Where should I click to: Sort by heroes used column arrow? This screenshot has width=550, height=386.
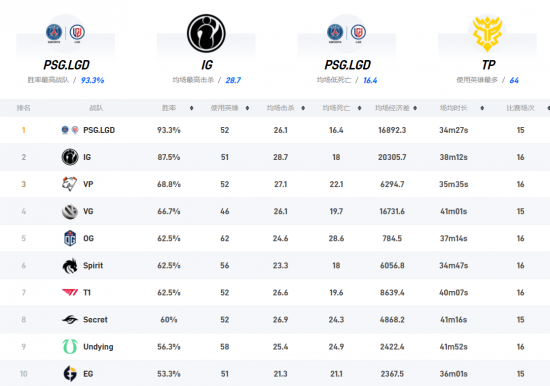tap(247, 108)
